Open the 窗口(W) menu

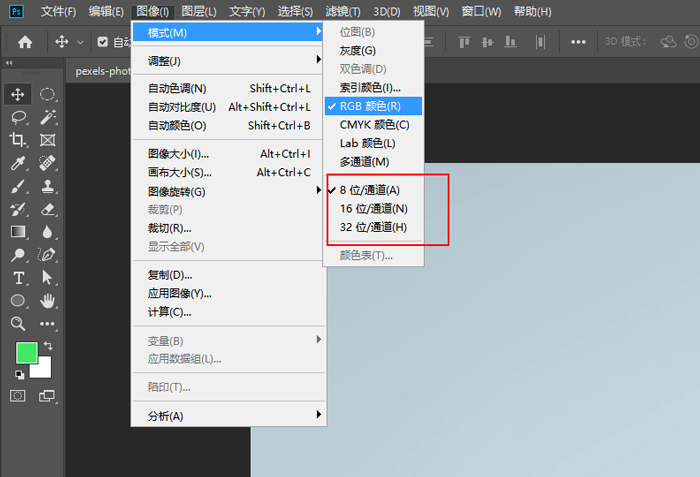(x=481, y=12)
